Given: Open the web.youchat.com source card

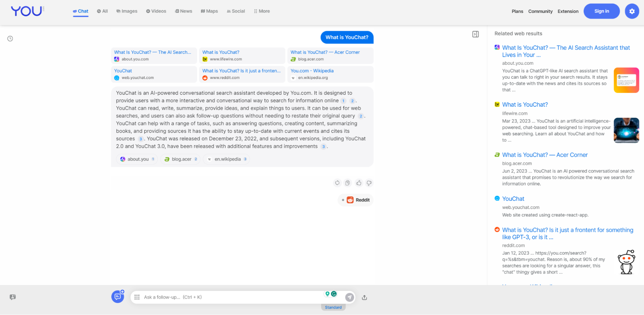Looking at the screenshot, I should [x=154, y=74].
